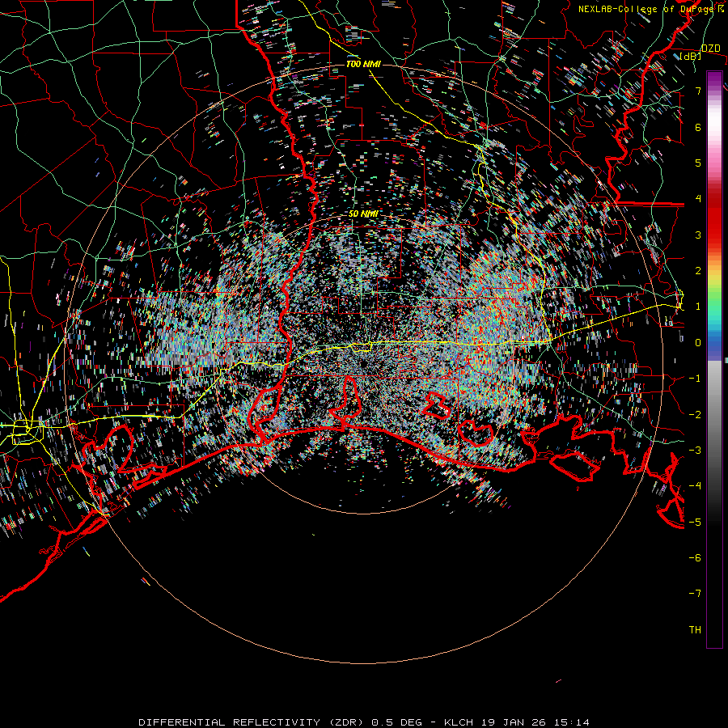Click the 4 value on color scale
Image resolution: width=728 pixels, height=728 pixels.
coord(698,199)
